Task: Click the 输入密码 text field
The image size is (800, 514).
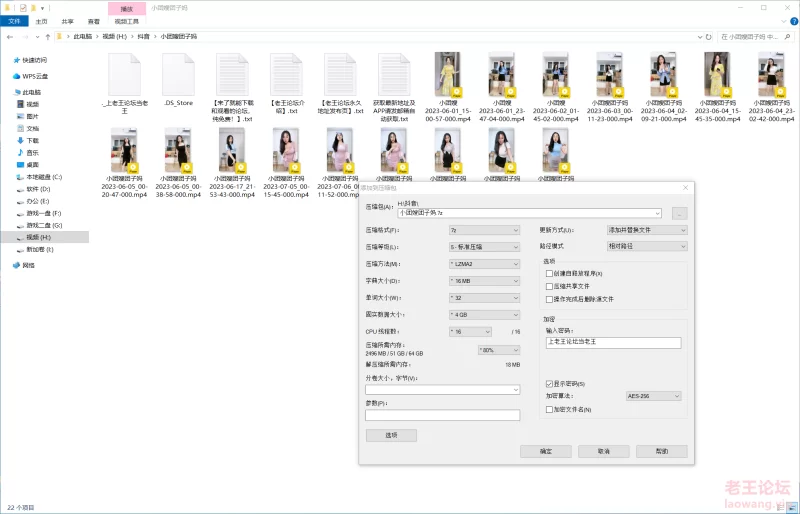Action: click(612, 342)
